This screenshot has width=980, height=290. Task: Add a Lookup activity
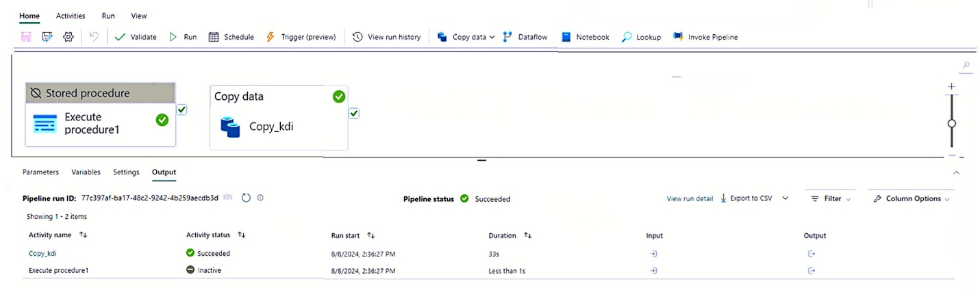pyautogui.click(x=641, y=37)
